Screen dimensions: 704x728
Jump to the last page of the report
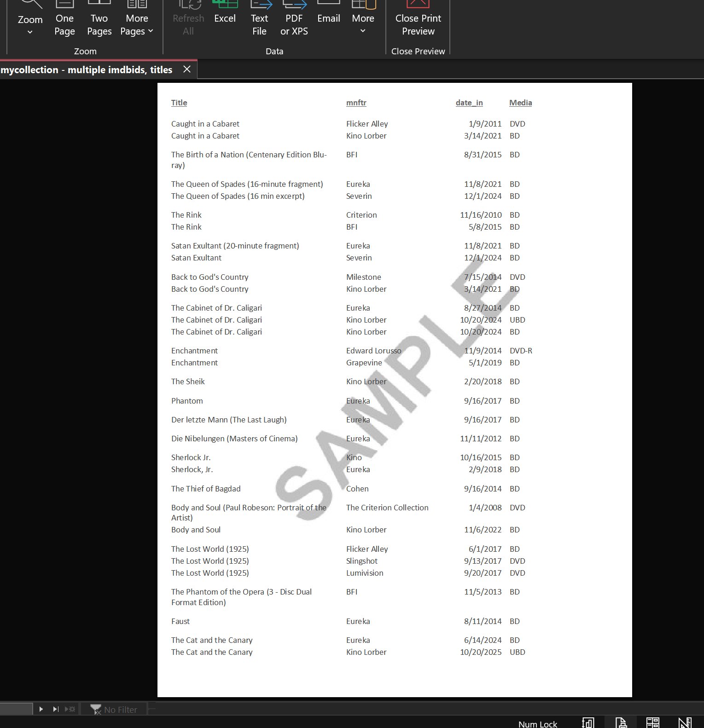tap(56, 709)
